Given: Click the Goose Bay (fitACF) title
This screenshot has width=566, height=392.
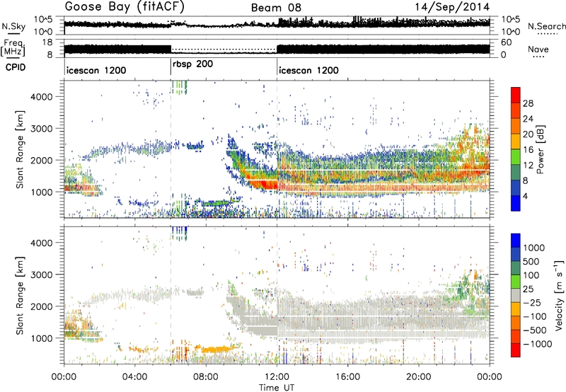Looking at the screenshot, I should [x=125, y=6].
